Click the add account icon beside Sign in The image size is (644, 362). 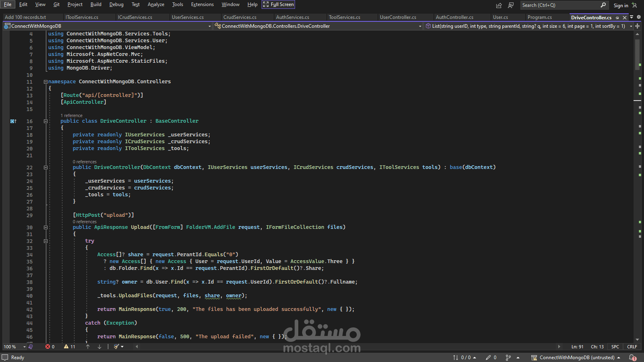coord(634,5)
